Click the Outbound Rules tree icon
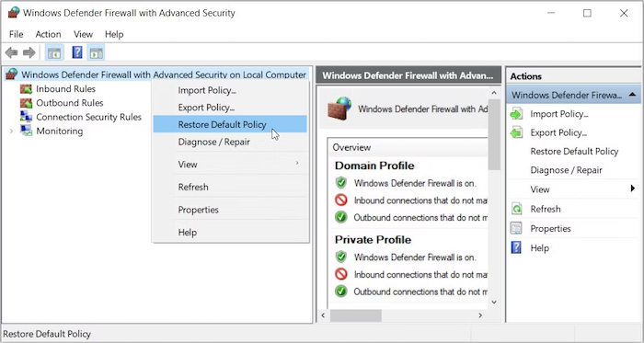 pos(27,103)
